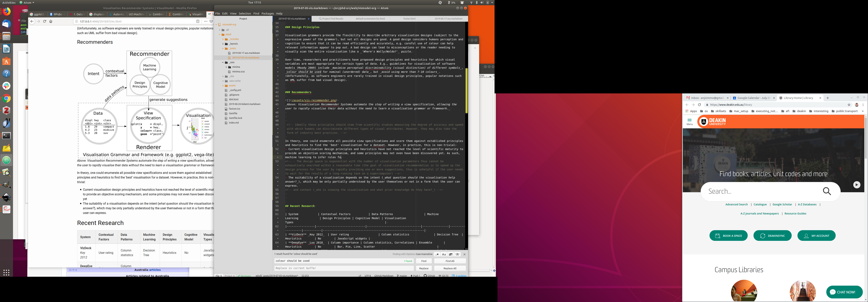Switch to the footer.html tab
868x302 pixels.
(x=409, y=19)
